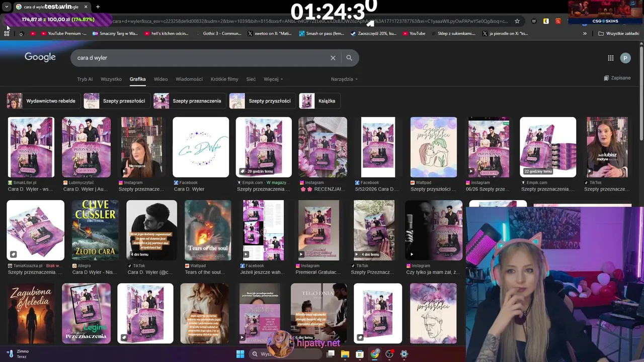Open the 'hell's kitchen odcin...' bookmark
Image resolution: width=644 pixels, height=362 pixels.
point(166,34)
